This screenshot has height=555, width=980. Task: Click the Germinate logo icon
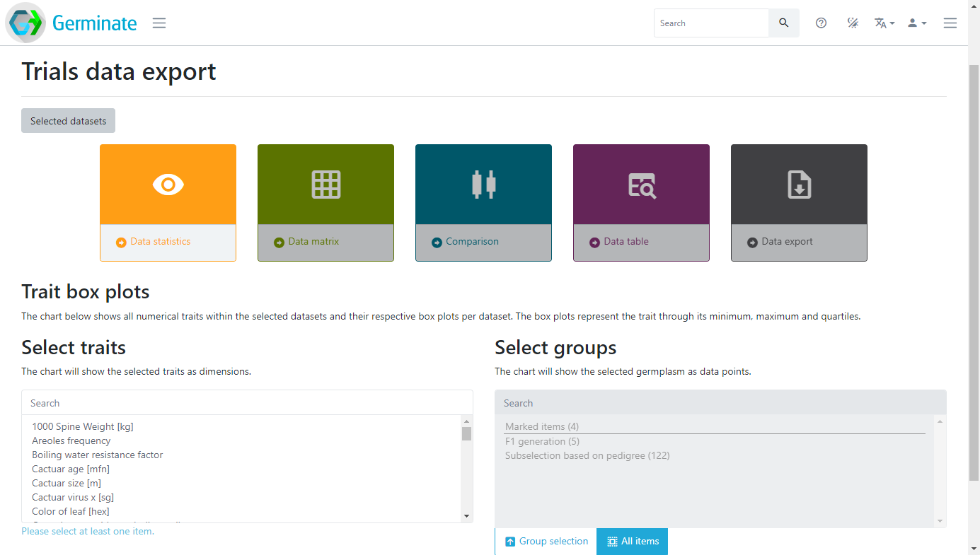26,23
